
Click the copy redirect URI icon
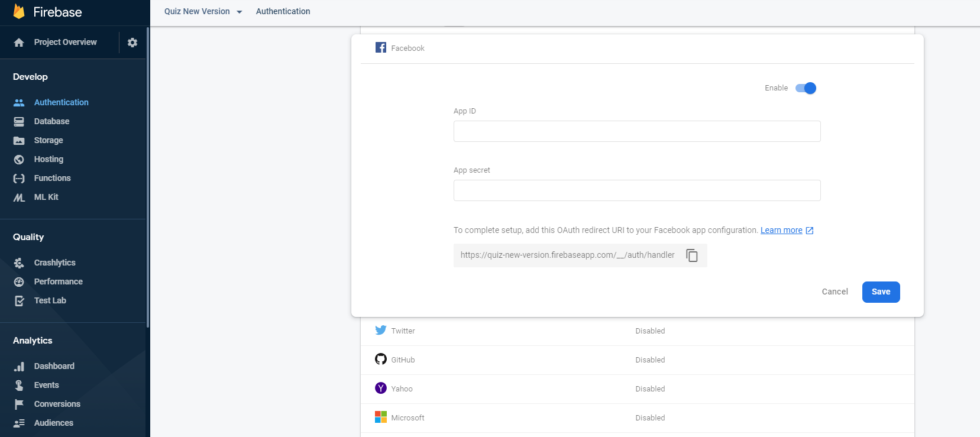pyautogui.click(x=692, y=255)
